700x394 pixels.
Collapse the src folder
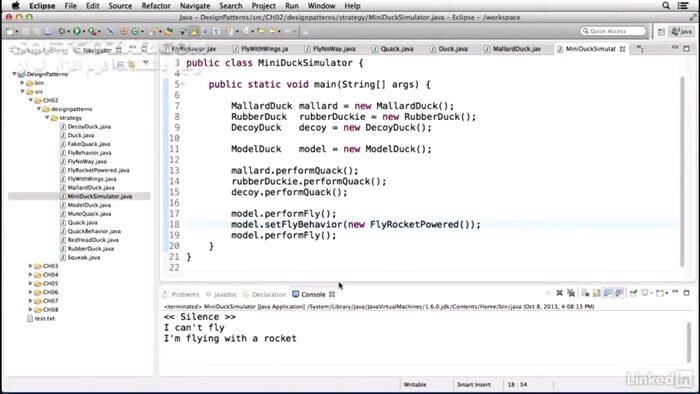pos(22,91)
